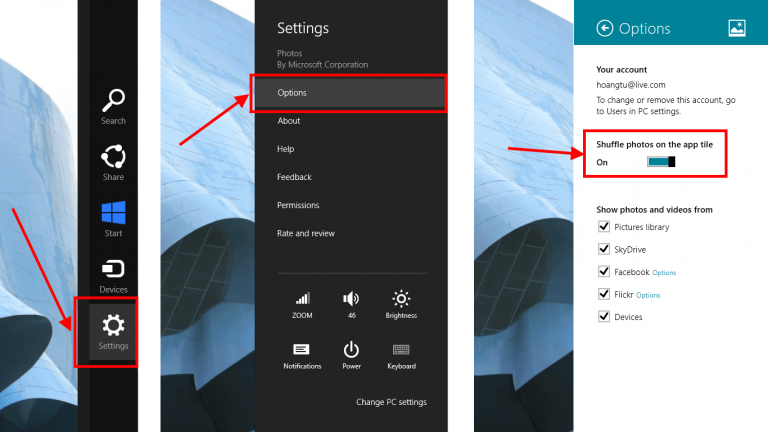Uncheck the Devices checkbox
This screenshot has height=432, width=768.
603,316
